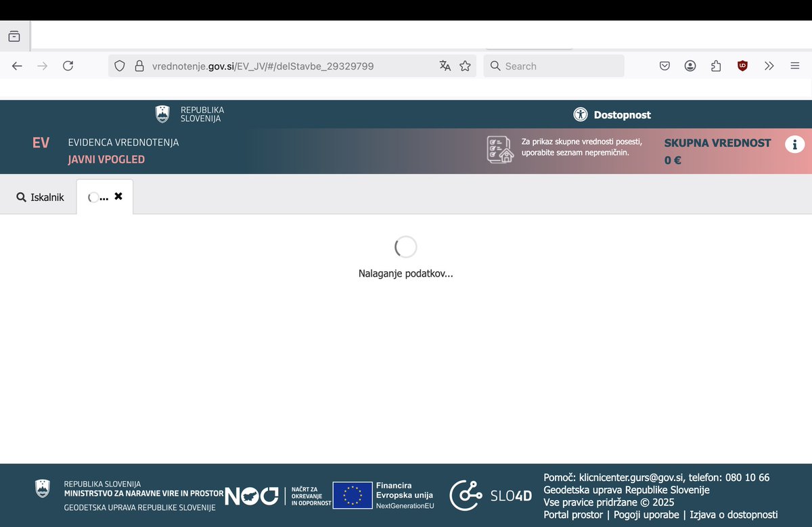The width and height of the screenshot is (812, 527).
Task: Click the browser Search field
Action: [554, 66]
